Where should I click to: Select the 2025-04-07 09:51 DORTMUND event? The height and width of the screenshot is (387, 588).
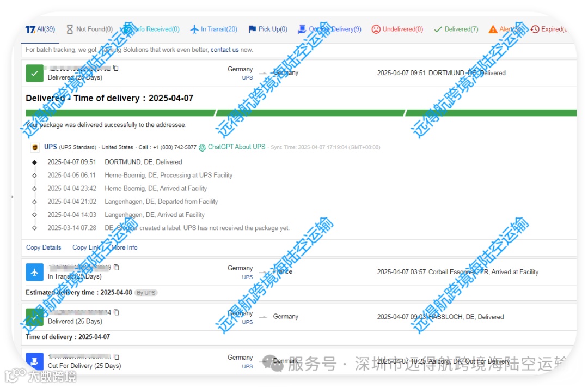pyautogui.click(x=115, y=162)
